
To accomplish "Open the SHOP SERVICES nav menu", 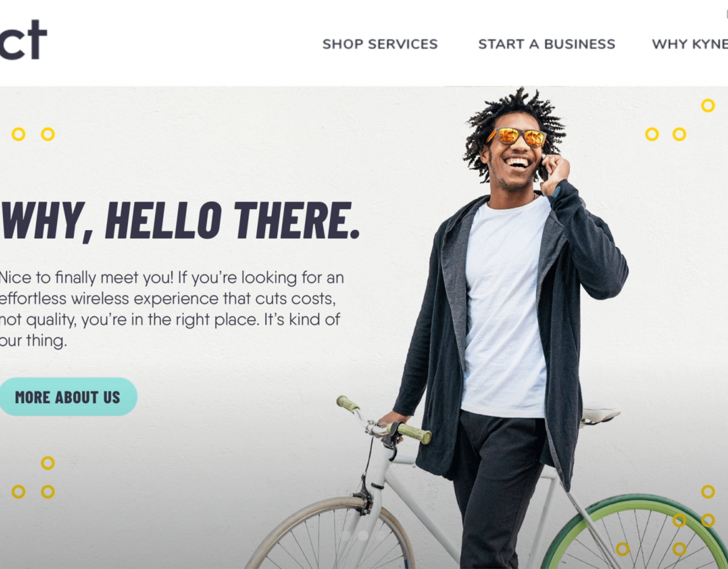I will (380, 44).
